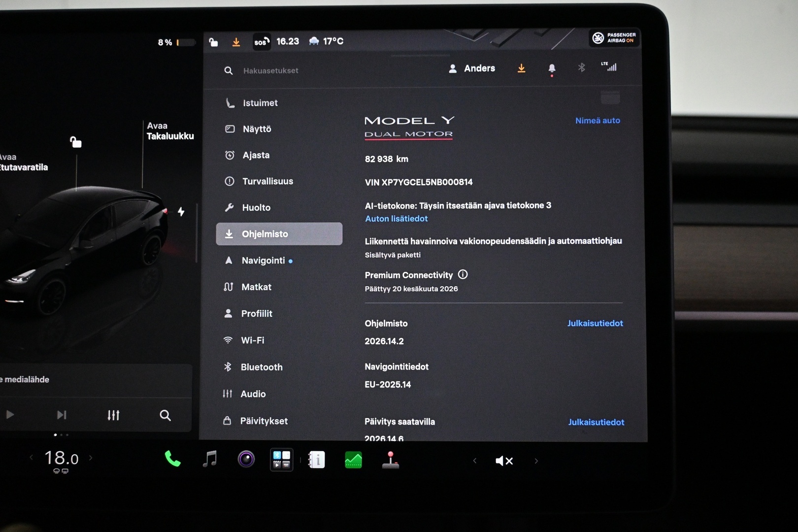The width and height of the screenshot is (798, 532).
Task: Select the Ohjelmisto menu item
Action: (279, 233)
